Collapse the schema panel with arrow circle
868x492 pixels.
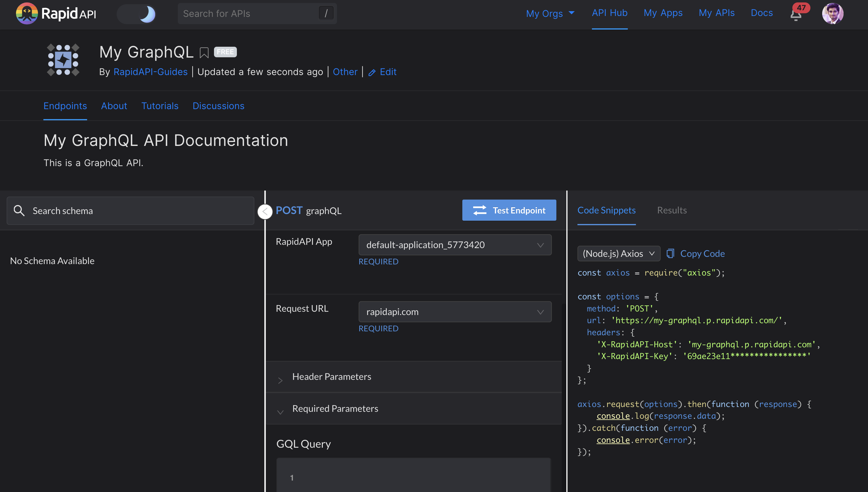point(265,212)
